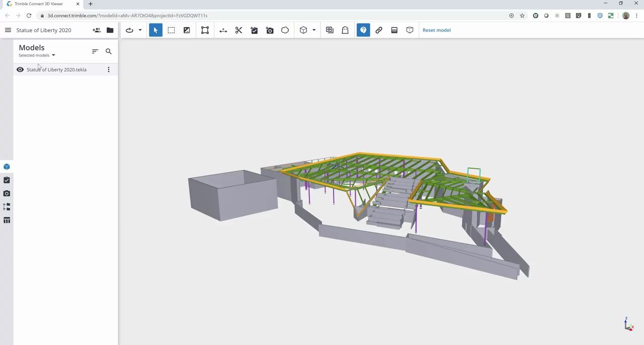644x345 pixels.
Task: Click the Reset model button
Action: point(436,30)
